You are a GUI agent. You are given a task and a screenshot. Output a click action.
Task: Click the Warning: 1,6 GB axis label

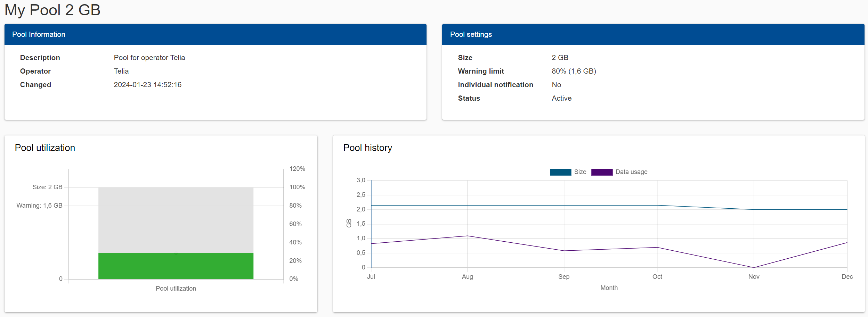click(x=39, y=206)
